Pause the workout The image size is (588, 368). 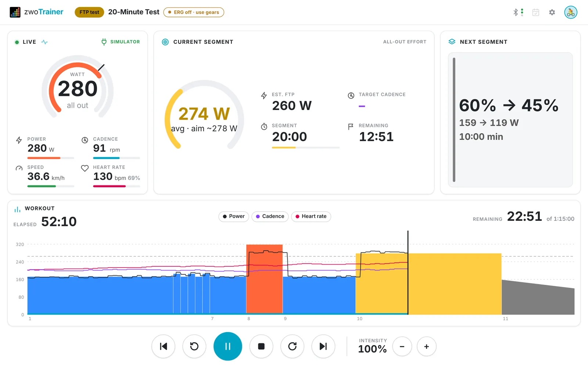228,346
